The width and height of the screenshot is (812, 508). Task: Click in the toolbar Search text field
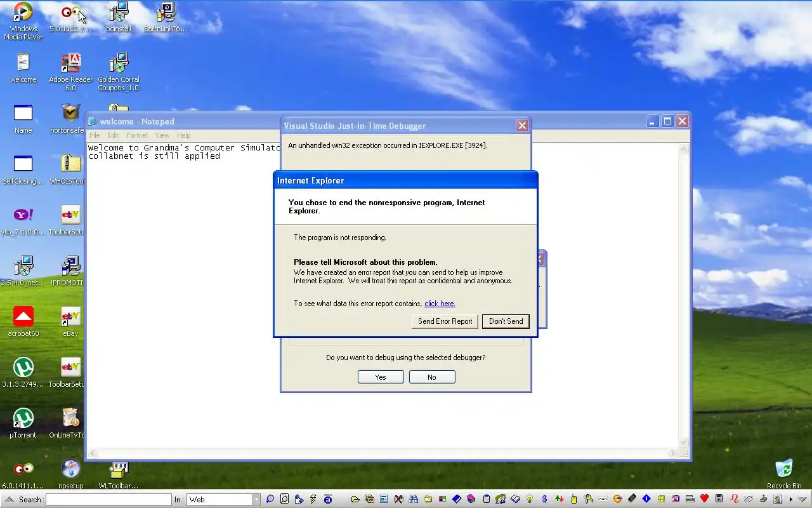click(x=108, y=500)
